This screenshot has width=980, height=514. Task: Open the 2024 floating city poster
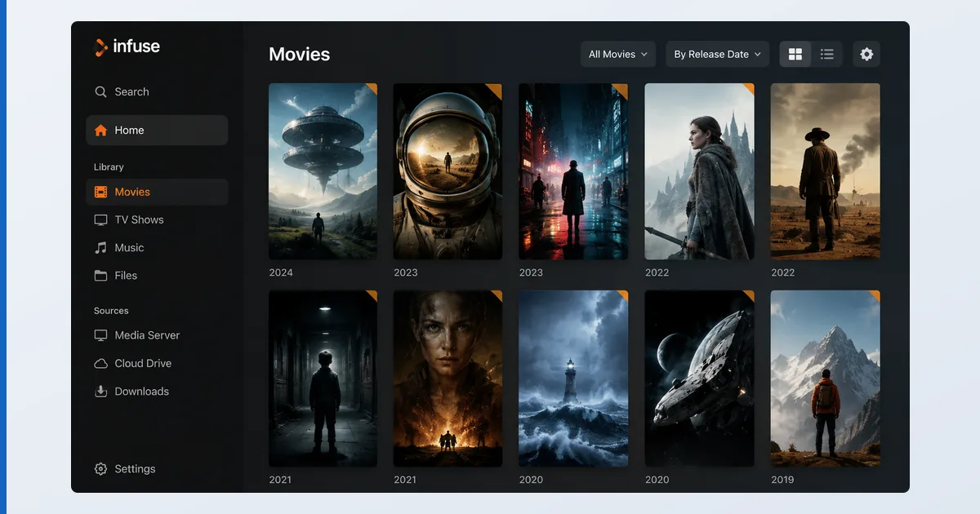pos(323,171)
